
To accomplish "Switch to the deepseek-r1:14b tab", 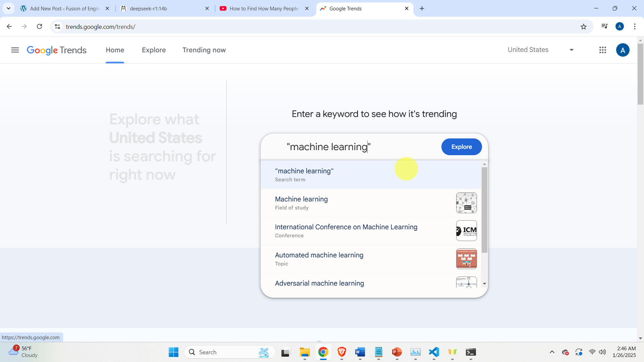I will tap(165, 8).
